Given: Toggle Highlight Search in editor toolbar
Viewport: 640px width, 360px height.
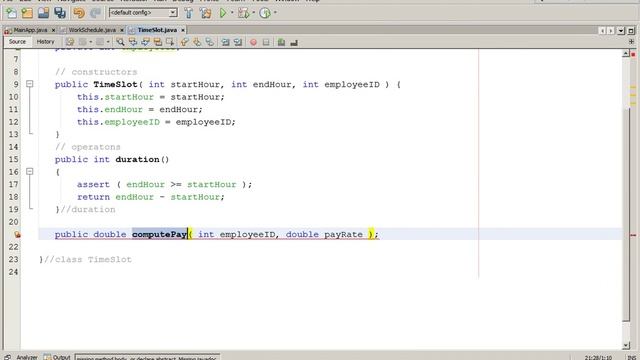Looking at the screenshot, I should [x=157, y=42].
